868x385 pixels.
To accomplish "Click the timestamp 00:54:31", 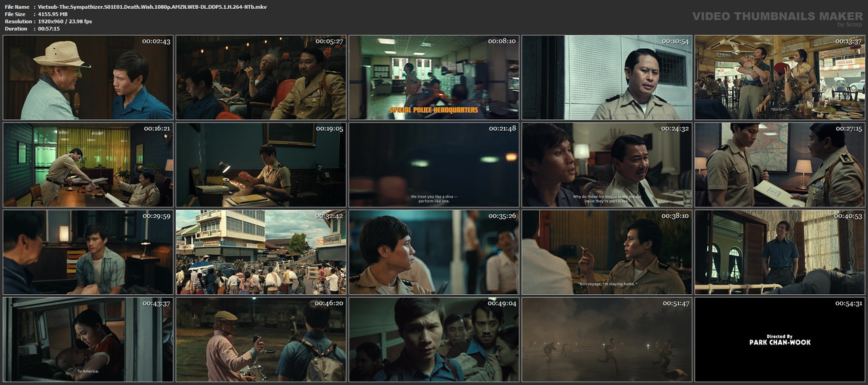I will coord(848,304).
